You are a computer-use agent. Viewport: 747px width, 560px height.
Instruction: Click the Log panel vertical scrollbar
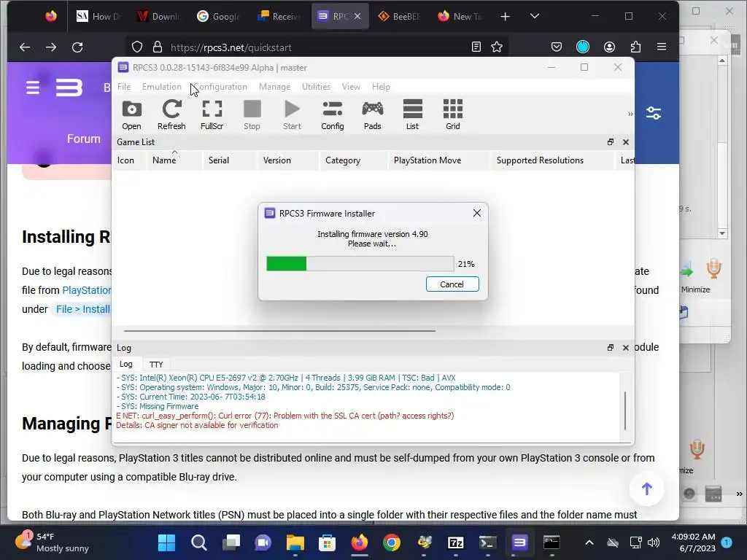pos(625,411)
